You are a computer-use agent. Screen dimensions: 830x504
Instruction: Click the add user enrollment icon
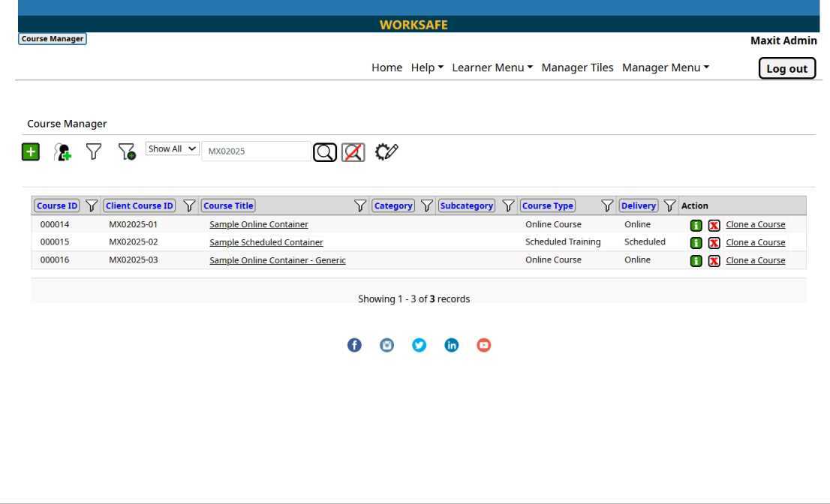63,152
